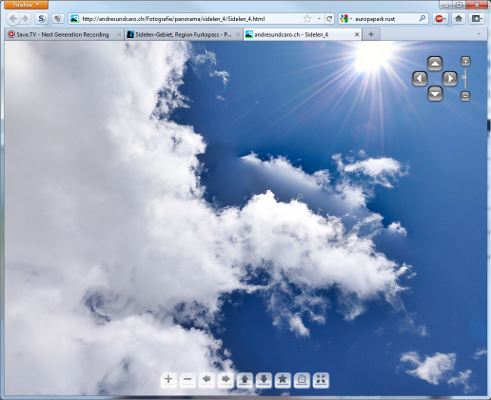This screenshot has height=400, width=491.
Task: Bookmark this page with the star icon
Action: click(x=307, y=19)
